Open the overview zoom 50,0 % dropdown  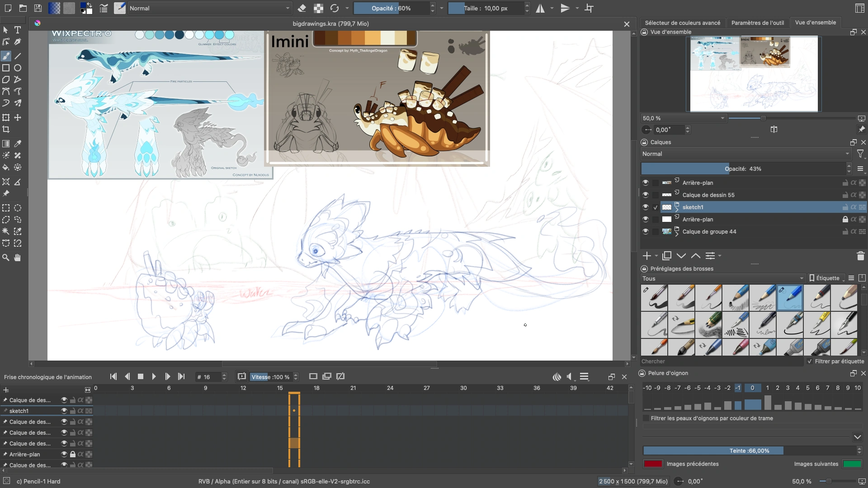(683, 118)
